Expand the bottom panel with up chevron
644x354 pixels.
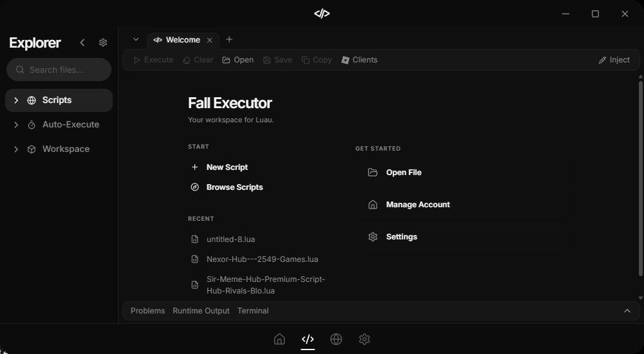click(x=627, y=311)
